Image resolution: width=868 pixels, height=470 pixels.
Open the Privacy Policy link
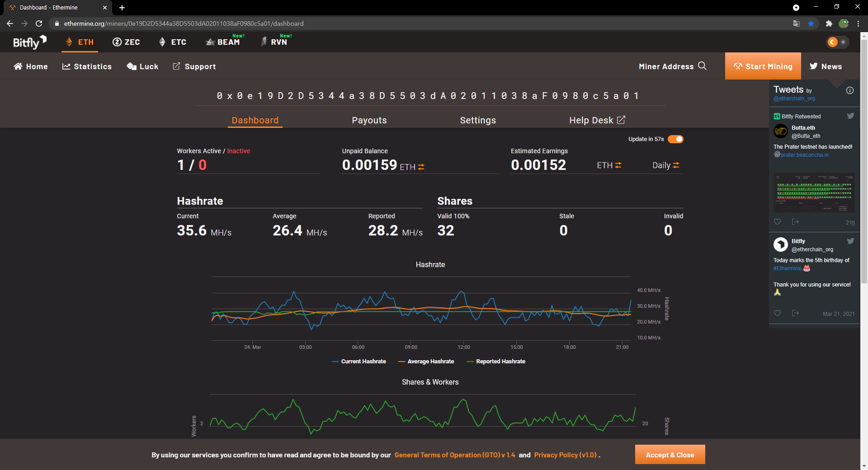pos(566,455)
